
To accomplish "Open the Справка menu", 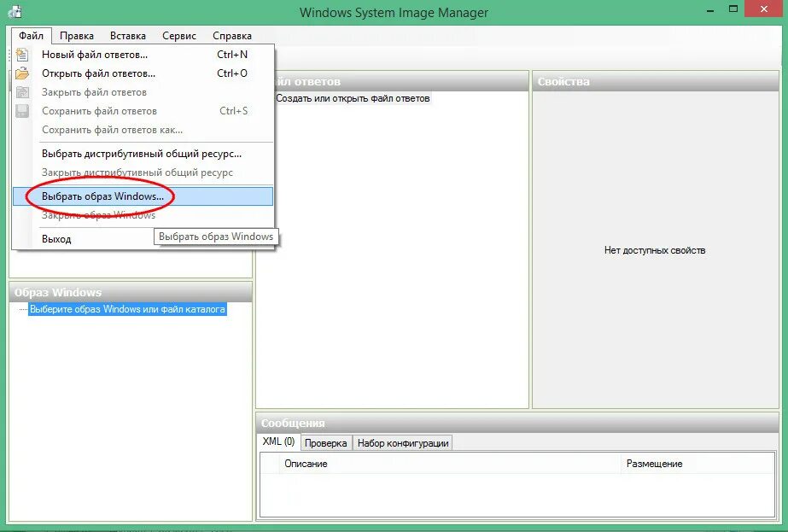I will click(x=231, y=36).
